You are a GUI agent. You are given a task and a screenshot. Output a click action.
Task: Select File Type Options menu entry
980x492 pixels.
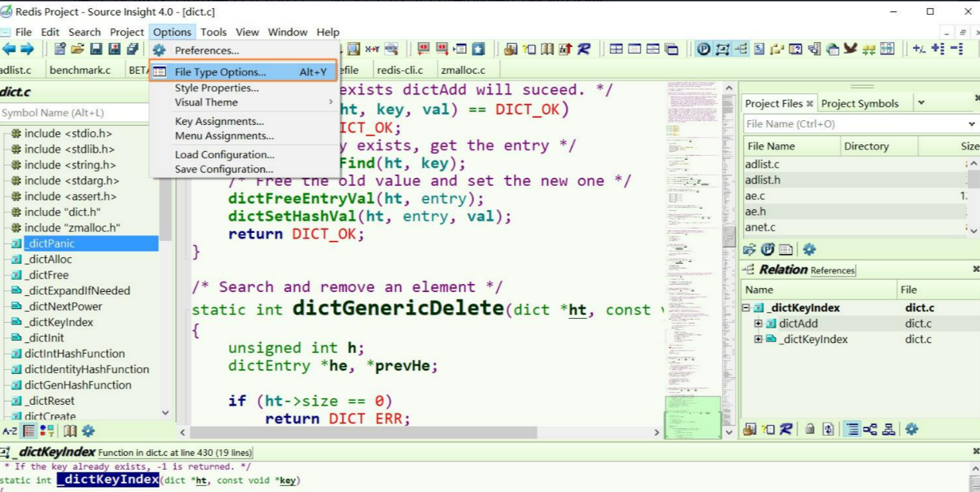[243, 72]
